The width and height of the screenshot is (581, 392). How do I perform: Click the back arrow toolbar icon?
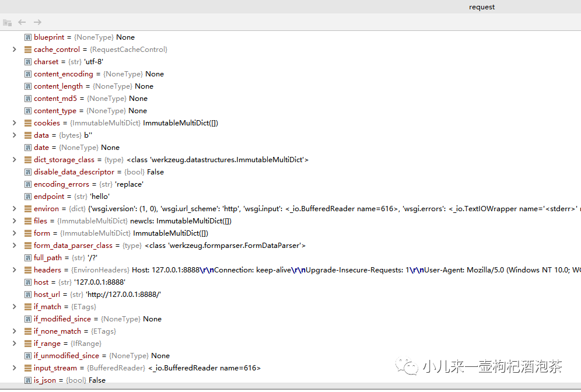[x=22, y=22]
